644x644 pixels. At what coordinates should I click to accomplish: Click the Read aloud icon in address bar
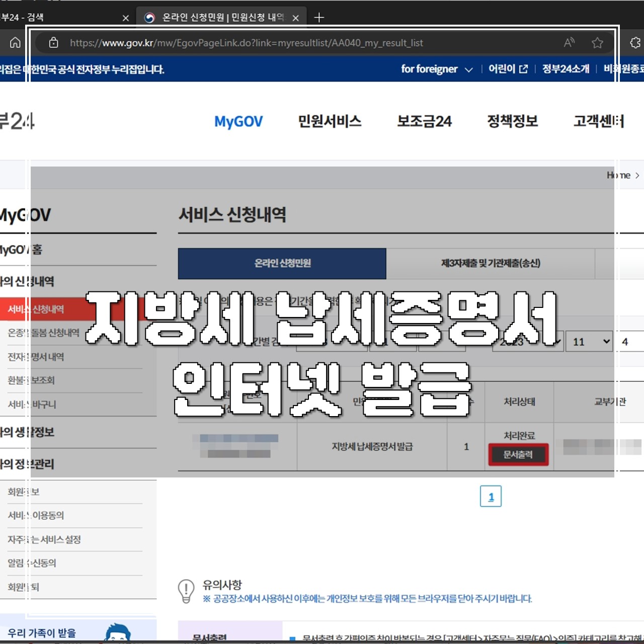[569, 43]
